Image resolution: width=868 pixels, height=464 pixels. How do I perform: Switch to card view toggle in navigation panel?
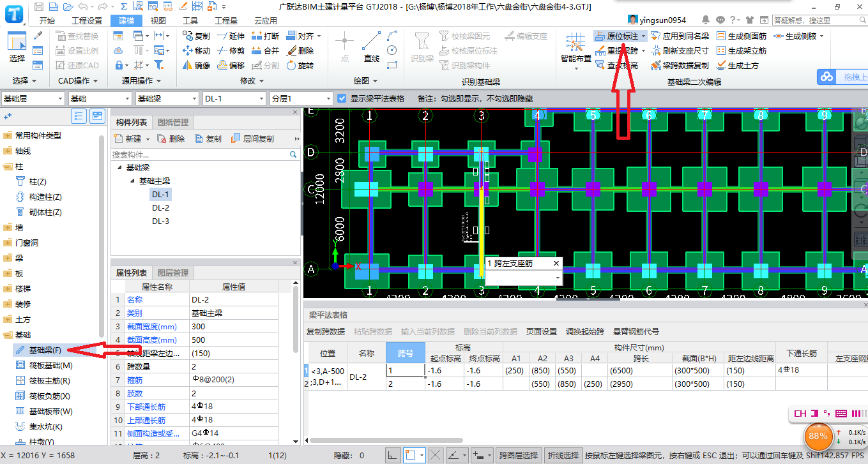pos(97,116)
